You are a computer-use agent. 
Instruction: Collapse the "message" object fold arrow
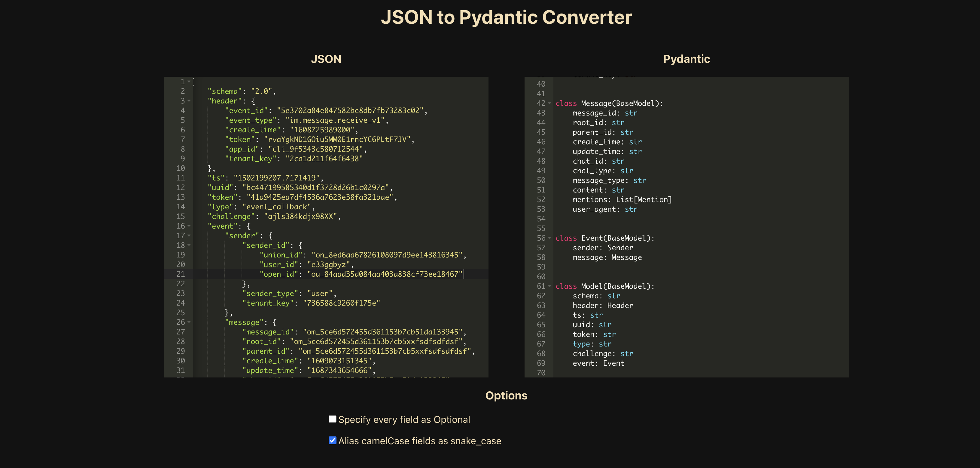coord(189,322)
